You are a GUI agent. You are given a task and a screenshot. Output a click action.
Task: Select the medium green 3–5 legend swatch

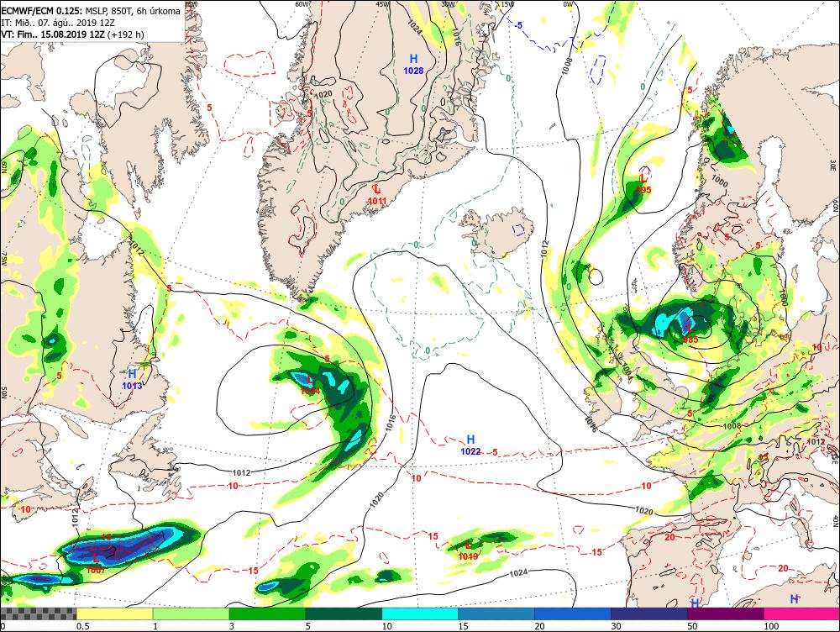[267, 614]
